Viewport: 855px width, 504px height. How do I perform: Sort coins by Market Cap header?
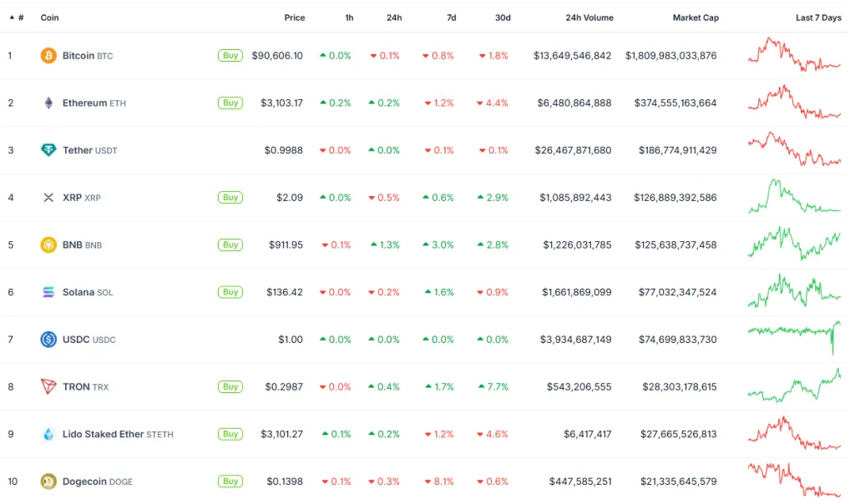click(695, 18)
